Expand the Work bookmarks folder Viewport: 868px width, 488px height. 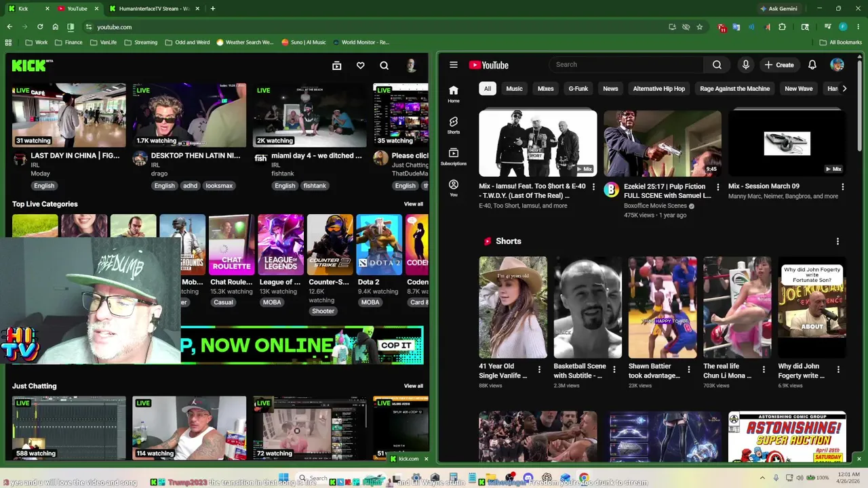pos(37,42)
